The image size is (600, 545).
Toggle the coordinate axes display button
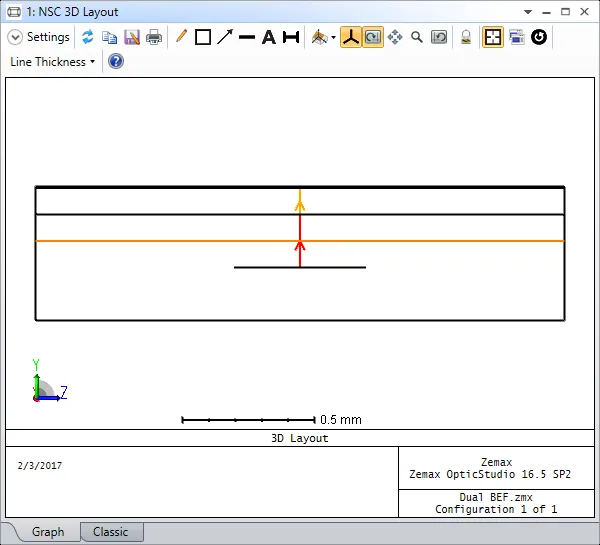350,37
